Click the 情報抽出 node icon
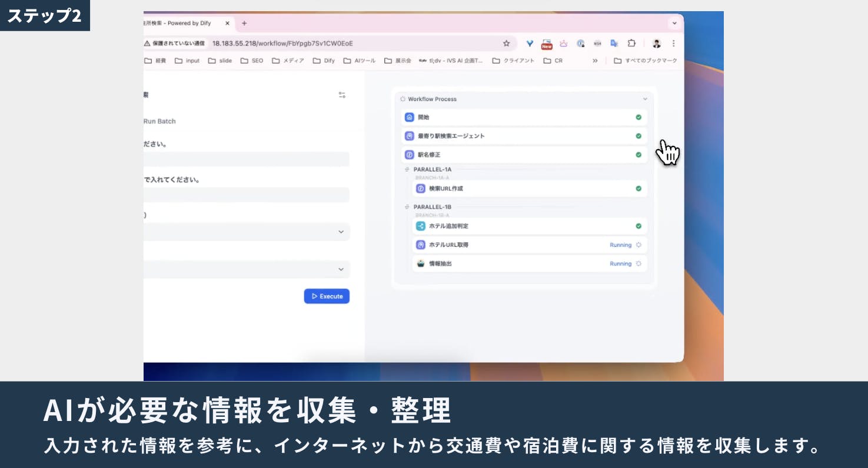The width and height of the screenshot is (868, 468). pyautogui.click(x=421, y=264)
